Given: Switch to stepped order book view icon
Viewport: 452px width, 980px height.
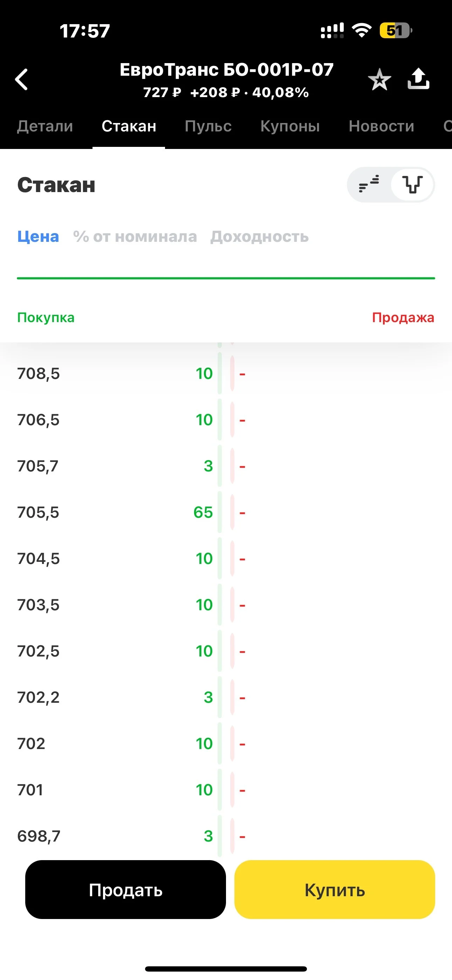Looking at the screenshot, I should 369,184.
